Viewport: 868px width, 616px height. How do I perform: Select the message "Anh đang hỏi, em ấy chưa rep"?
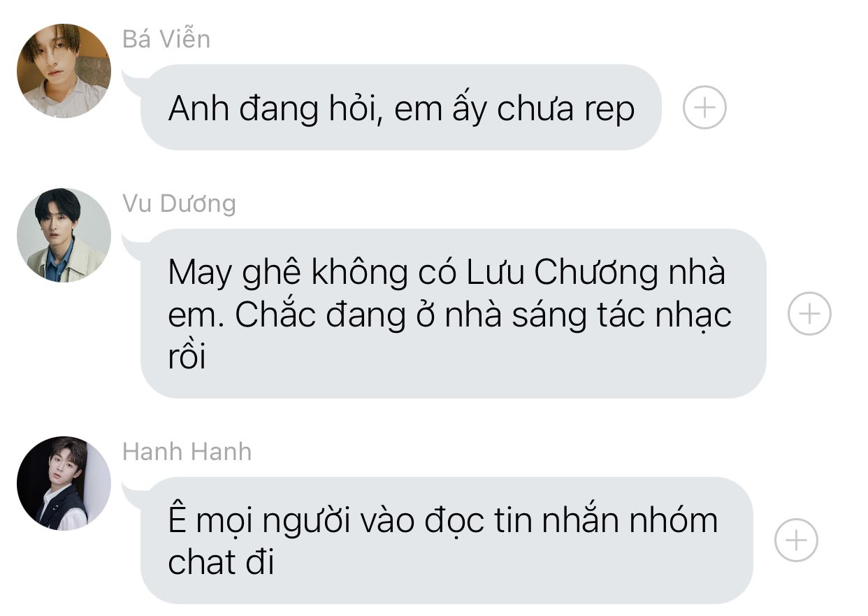point(400,107)
